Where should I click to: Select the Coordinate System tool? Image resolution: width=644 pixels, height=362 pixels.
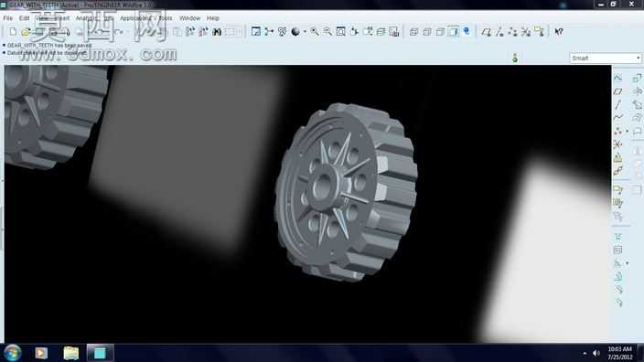[x=617, y=144]
